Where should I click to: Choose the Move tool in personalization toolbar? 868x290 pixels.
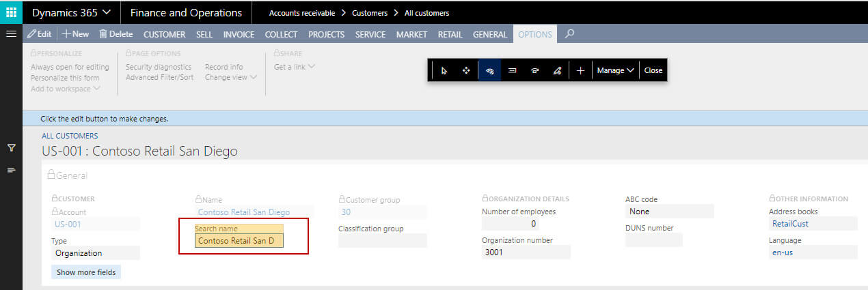(x=466, y=70)
